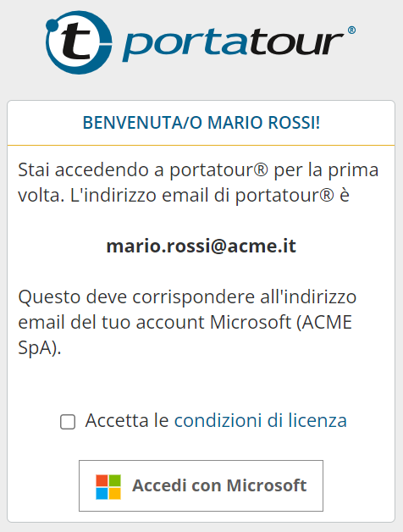Click the "Microsoft" word inside the sign-in button

(267, 485)
